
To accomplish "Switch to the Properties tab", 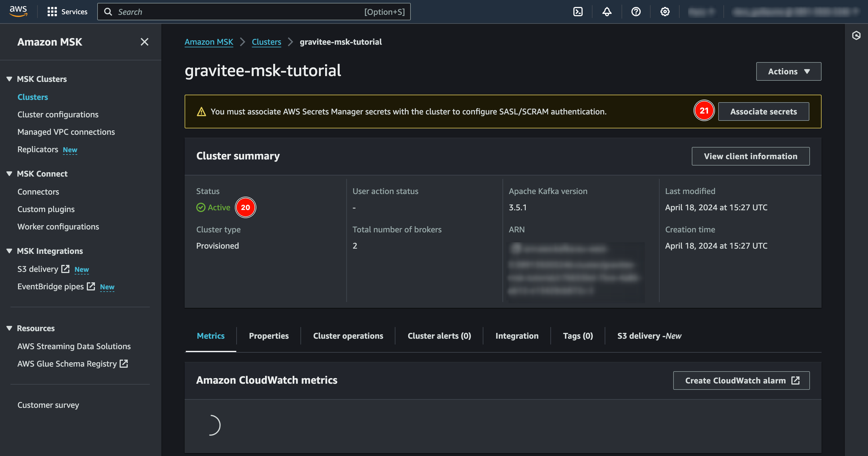I will (268, 335).
